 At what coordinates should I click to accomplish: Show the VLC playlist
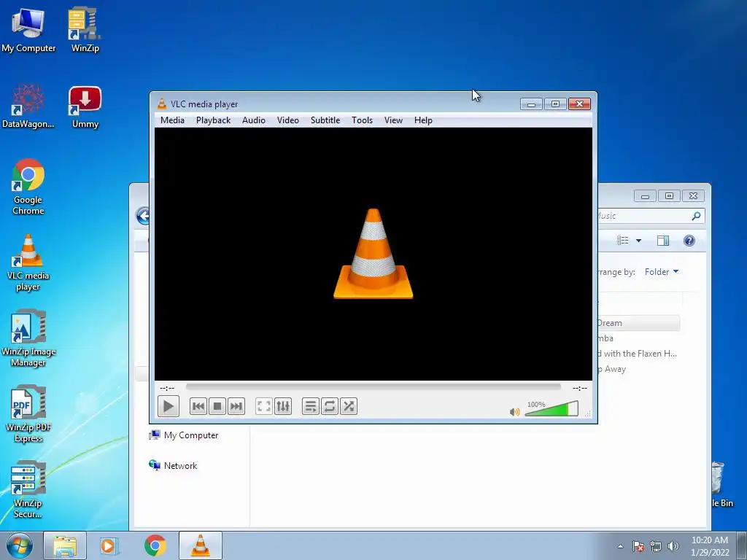click(311, 406)
